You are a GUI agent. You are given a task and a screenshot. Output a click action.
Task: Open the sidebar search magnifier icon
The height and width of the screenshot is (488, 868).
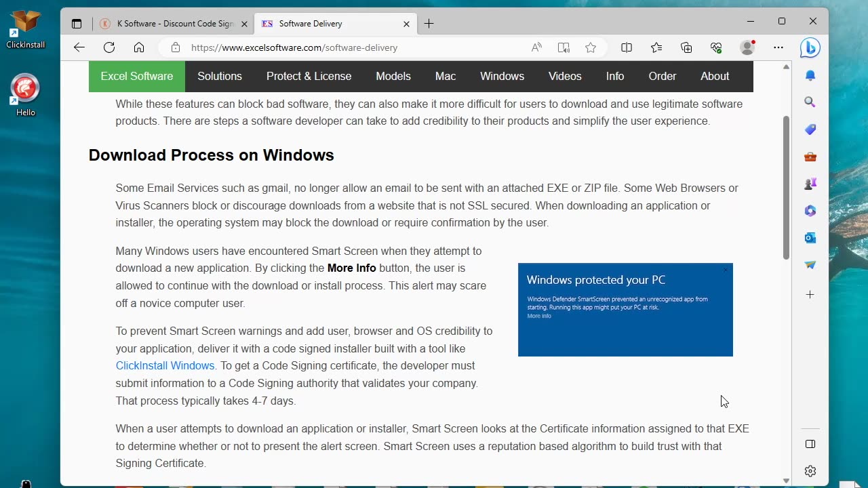810,102
